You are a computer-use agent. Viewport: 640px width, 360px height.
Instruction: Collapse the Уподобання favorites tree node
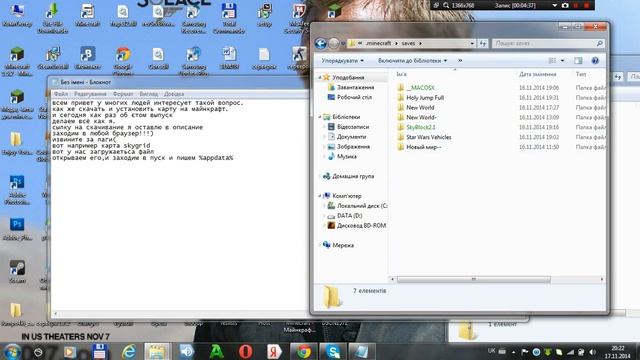[320, 77]
